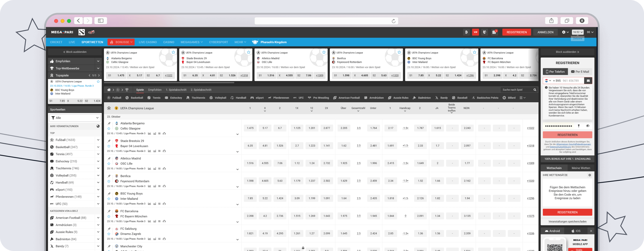This screenshot has width=644, height=251.
Task: Pin the Benfica match row
Action: tap(109, 176)
